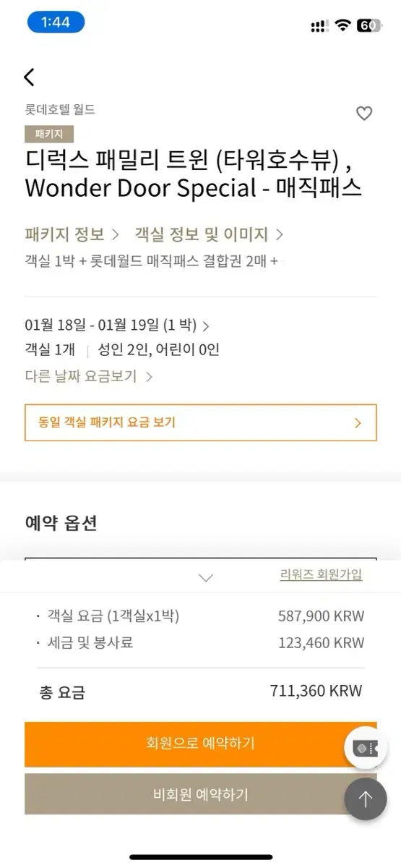Tap the 패키지 tag label

(49, 134)
